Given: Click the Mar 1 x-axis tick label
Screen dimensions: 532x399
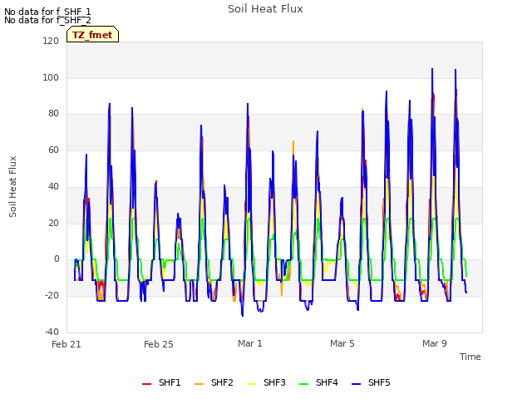Looking at the screenshot, I should pos(250,343).
